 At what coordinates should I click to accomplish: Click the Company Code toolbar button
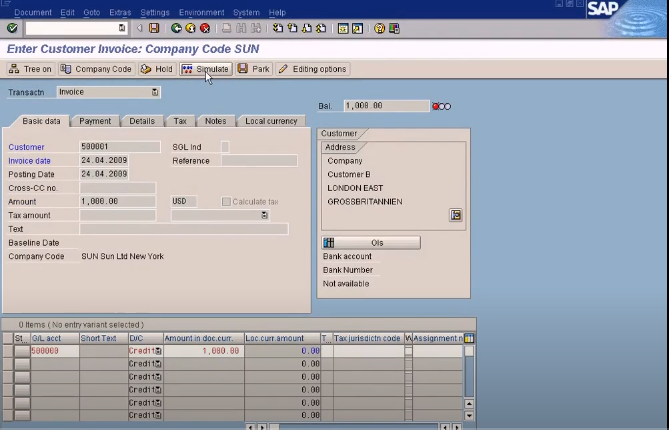click(96, 69)
